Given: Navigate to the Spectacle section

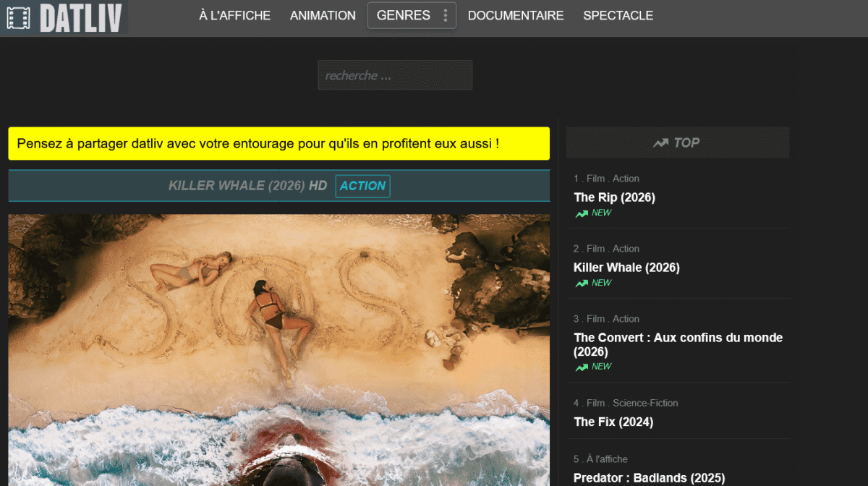Looking at the screenshot, I should 618,15.
